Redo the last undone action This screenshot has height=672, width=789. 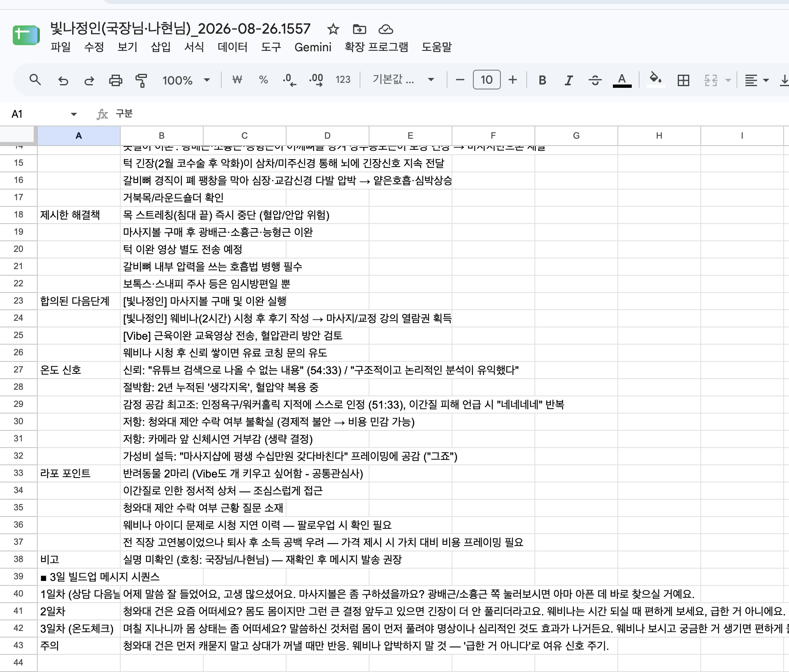89,80
